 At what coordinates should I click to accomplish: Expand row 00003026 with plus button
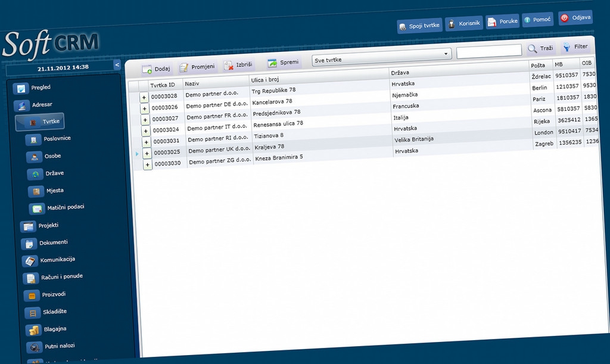145,108
